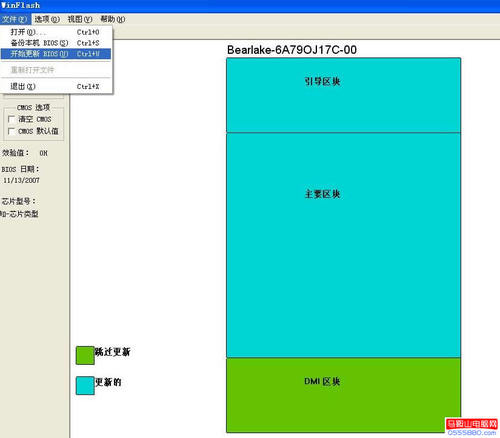Image resolution: width=500 pixels, height=438 pixels.
Task: Select 备份本机 BIOS menu entry
Action: 56,43
